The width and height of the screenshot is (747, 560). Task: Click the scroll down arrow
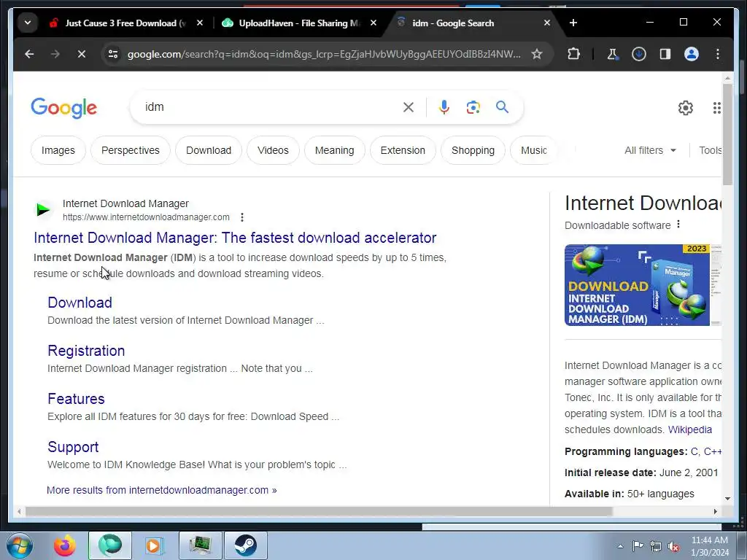[727, 499]
